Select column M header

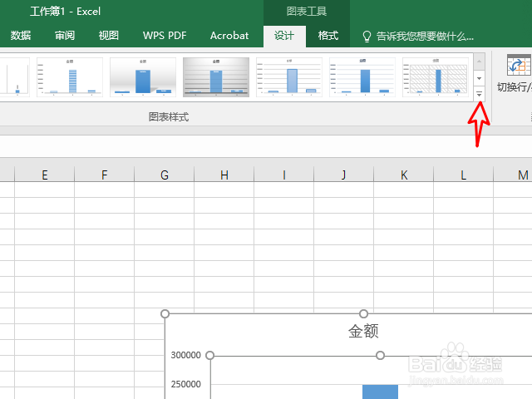[x=513, y=175]
